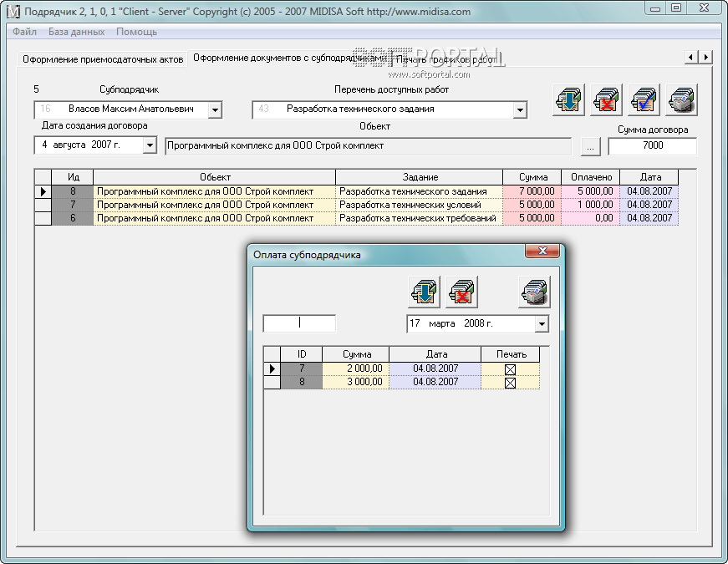Open the Субподрядчик dropdown with Власов Максим

215,110
